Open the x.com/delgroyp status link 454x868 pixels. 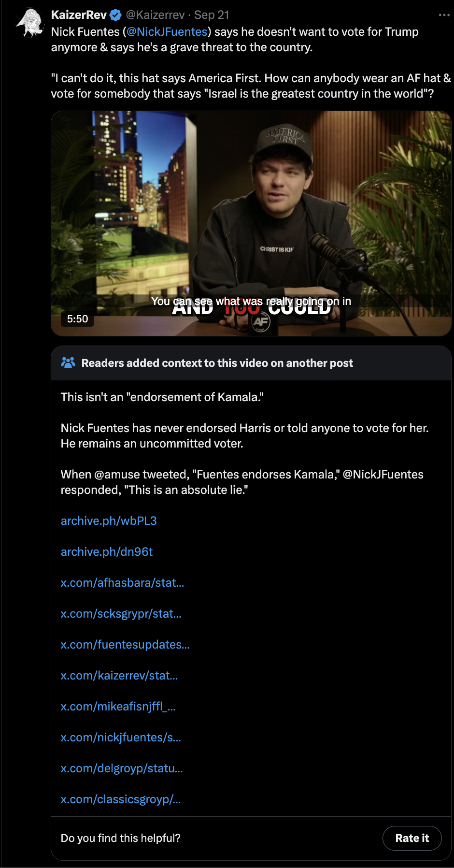122,768
